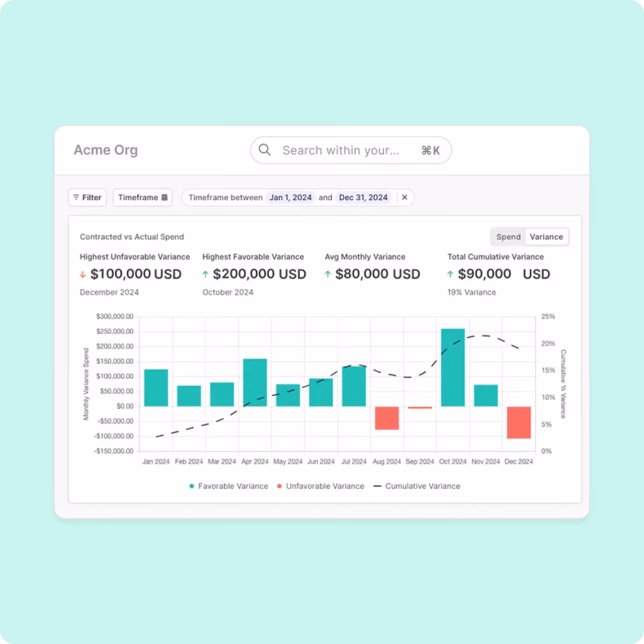Change the Dec 31, 2024 end date
The height and width of the screenshot is (644, 644).
(363, 198)
